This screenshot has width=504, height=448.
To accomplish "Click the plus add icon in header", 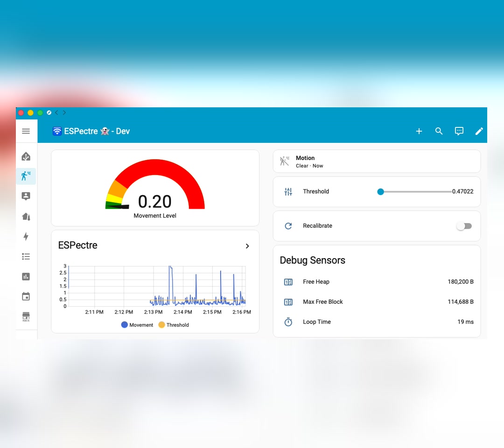I will point(419,131).
